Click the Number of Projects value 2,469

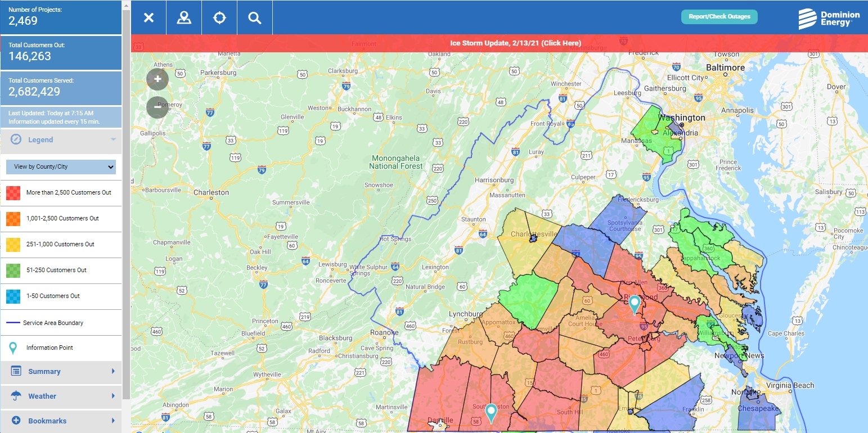tap(23, 21)
